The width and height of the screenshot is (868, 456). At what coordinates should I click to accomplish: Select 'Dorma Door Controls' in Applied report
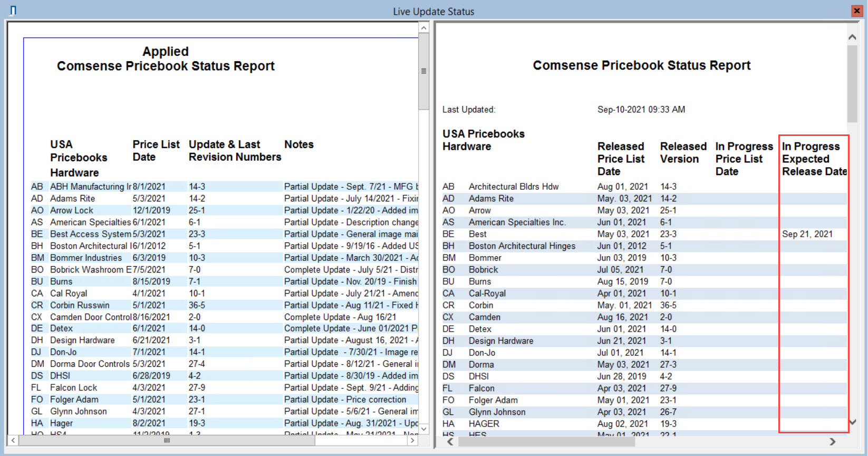90,364
